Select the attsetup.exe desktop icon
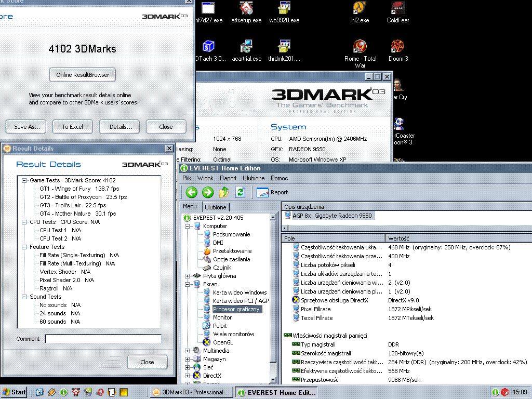The width and height of the screenshot is (532, 399). [x=246, y=12]
